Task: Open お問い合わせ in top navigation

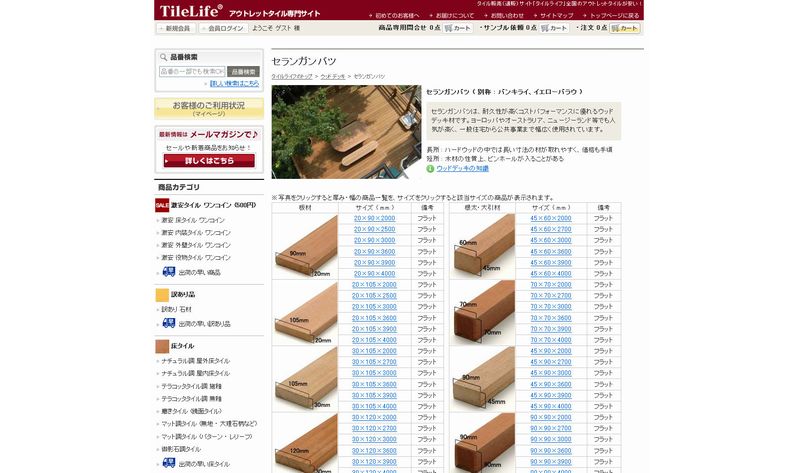Action: [506, 16]
